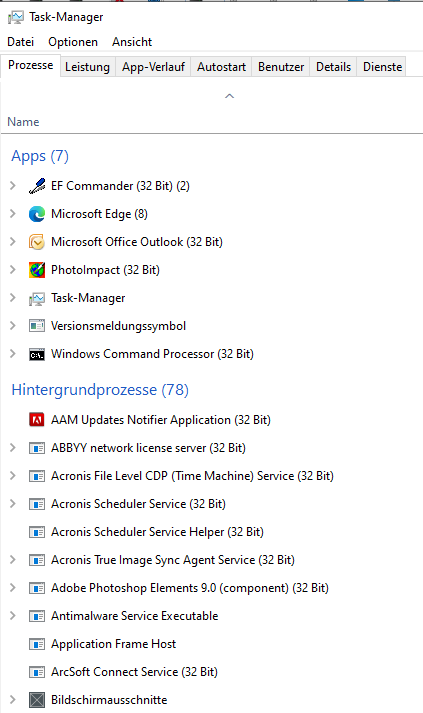The image size is (423, 713).
Task: Switch to the Benutzer tab
Action: click(x=281, y=67)
